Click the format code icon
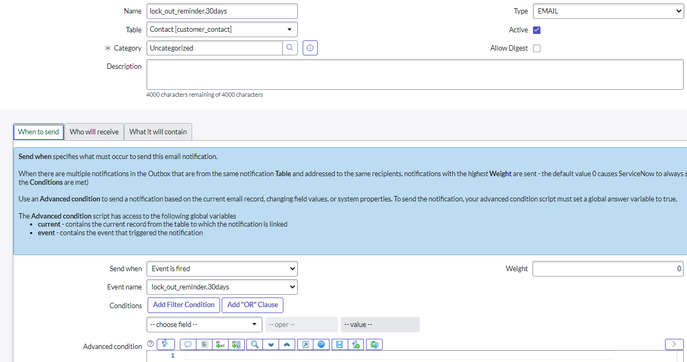 point(204,344)
